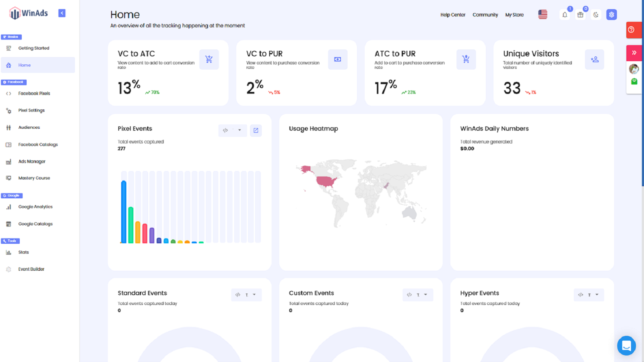Open the My Store link

click(x=514, y=15)
